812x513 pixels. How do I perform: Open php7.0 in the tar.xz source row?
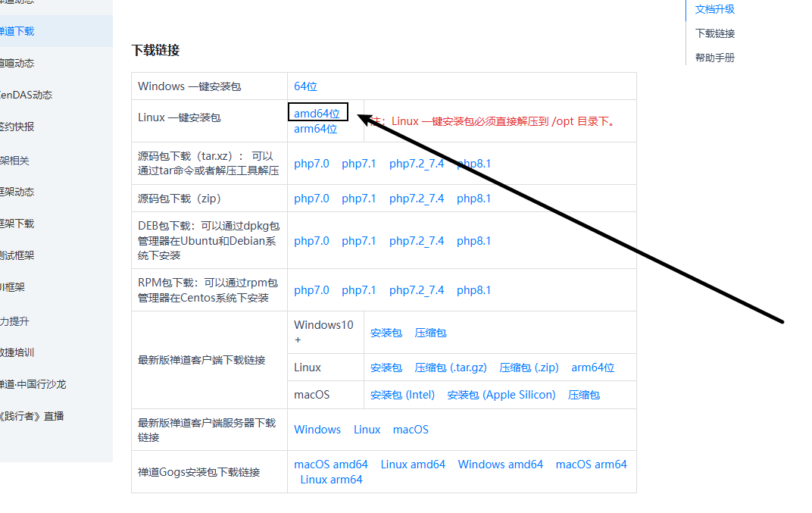coord(311,164)
